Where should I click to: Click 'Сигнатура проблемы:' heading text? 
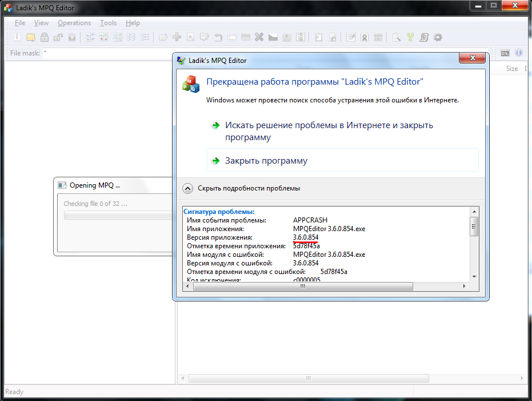[219, 212]
